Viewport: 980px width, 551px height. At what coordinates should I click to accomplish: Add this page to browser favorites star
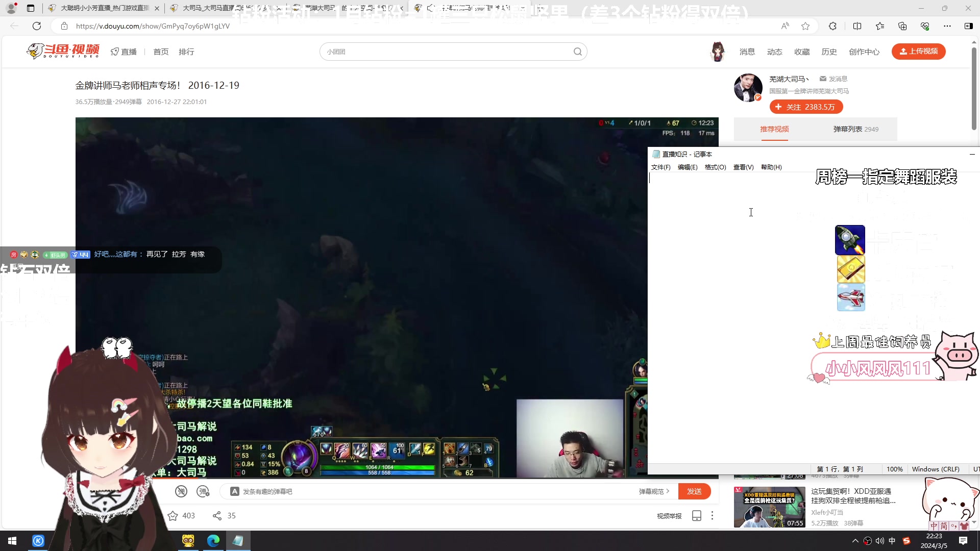pos(805,26)
